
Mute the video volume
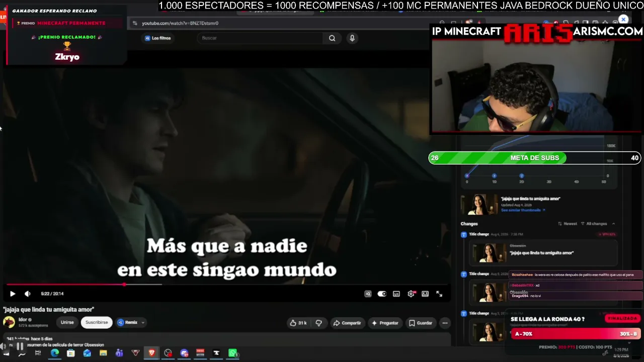(28, 294)
